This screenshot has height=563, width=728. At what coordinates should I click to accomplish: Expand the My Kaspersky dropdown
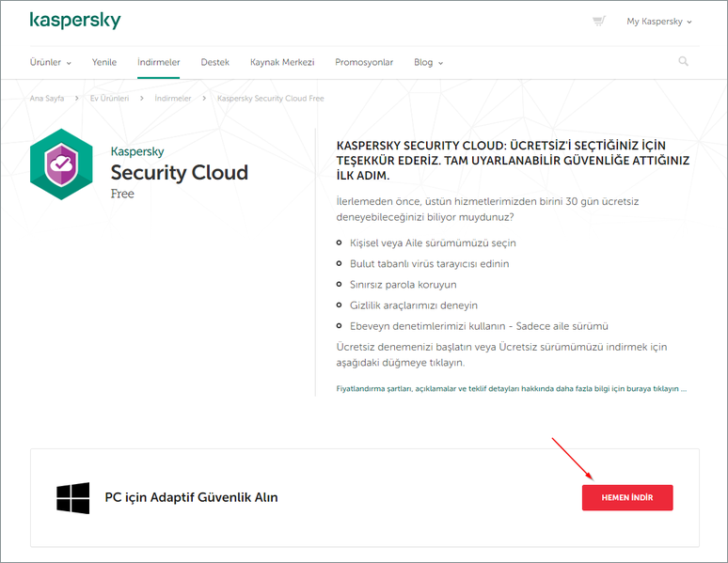click(658, 21)
